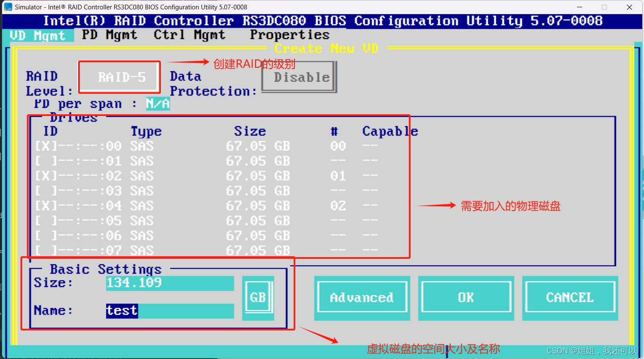Confirm with the OK button
The image size is (644, 359).
tap(466, 298)
